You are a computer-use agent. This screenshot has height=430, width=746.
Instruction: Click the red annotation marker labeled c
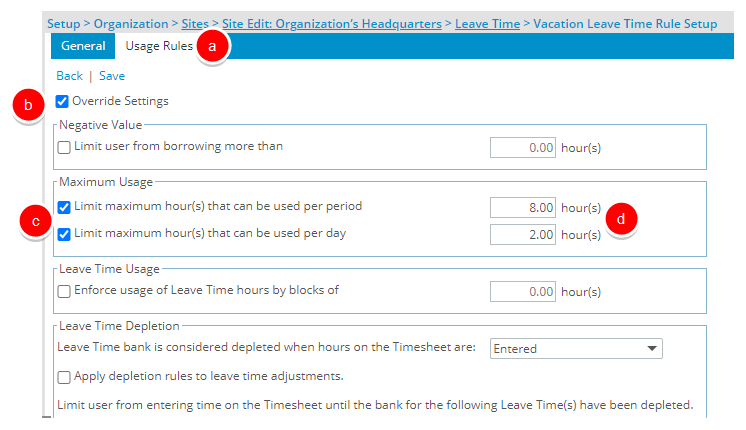pos(36,221)
